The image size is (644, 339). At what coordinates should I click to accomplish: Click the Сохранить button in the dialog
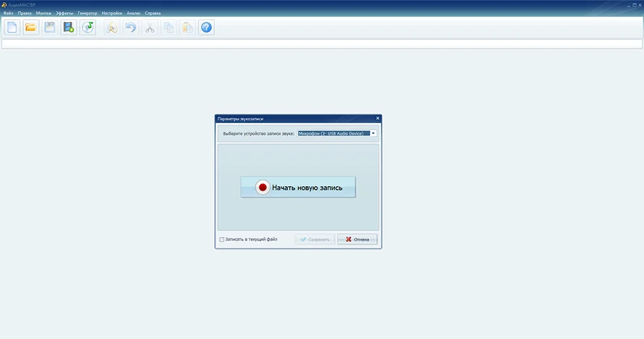(x=315, y=240)
